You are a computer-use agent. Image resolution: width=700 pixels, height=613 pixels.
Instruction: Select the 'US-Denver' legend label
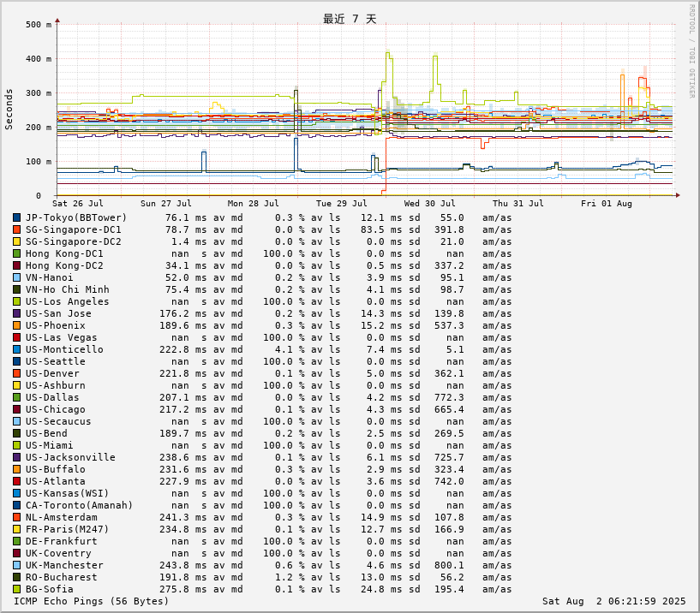tap(52, 374)
